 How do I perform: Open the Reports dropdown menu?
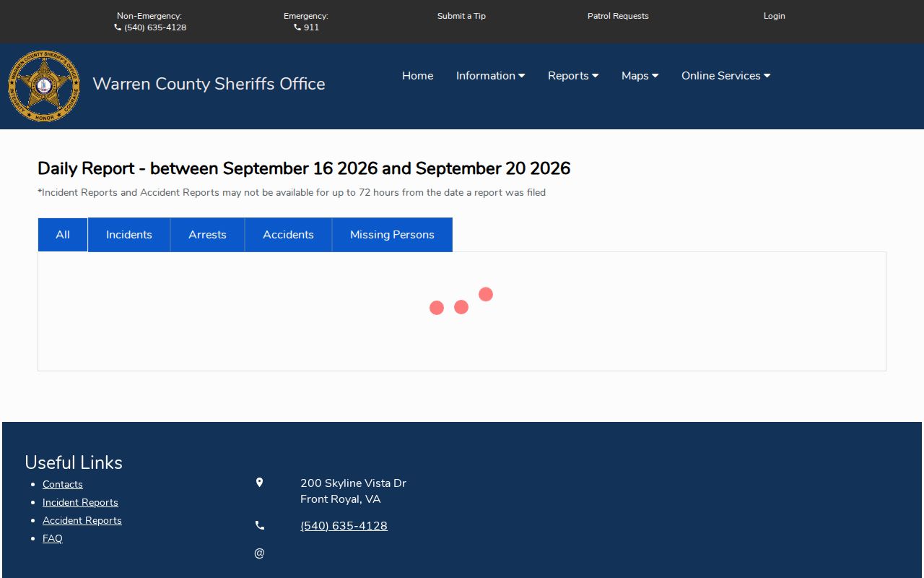tap(573, 76)
